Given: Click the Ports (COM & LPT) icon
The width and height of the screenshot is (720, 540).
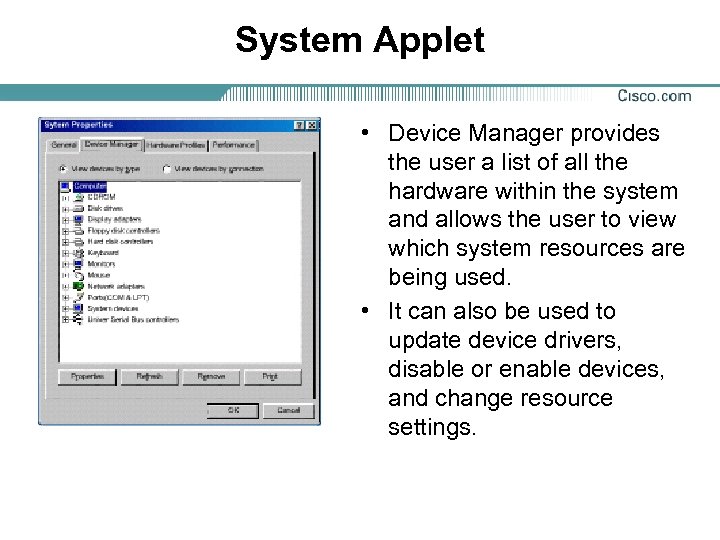Looking at the screenshot, I should point(79,298).
